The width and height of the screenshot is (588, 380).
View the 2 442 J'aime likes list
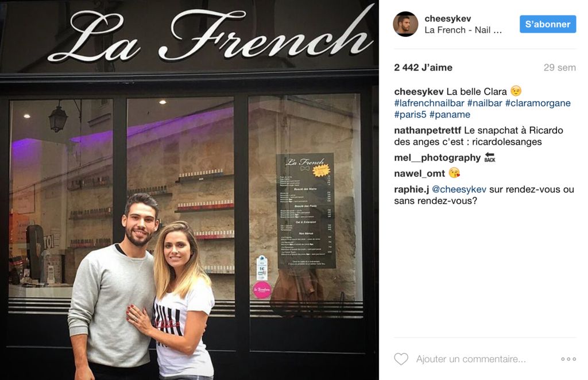[423, 68]
